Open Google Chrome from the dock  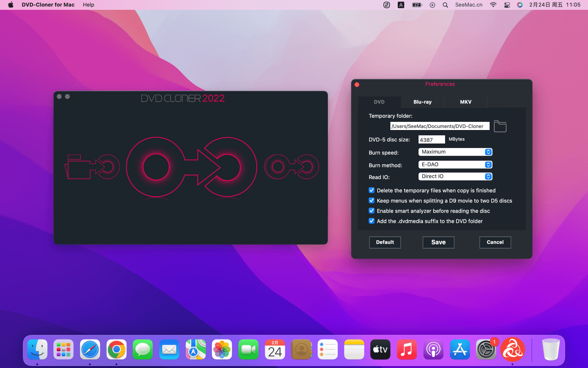pos(116,350)
